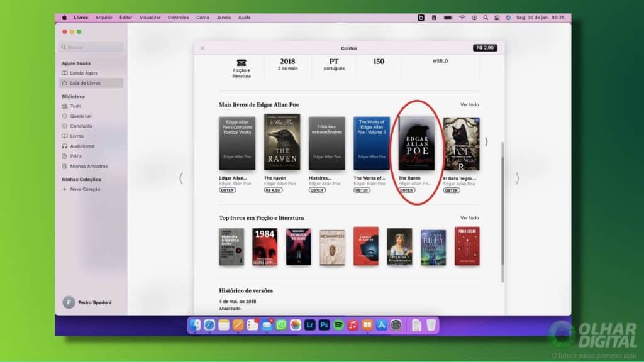Open Audiolivros in the sidebar
The width and height of the screenshot is (644, 362).
pos(82,146)
